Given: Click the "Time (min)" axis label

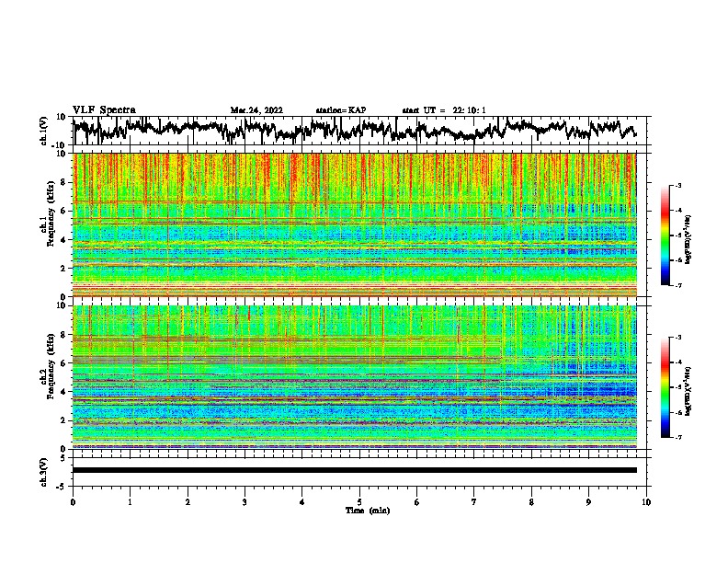Looking at the screenshot, I should pyautogui.click(x=368, y=511).
